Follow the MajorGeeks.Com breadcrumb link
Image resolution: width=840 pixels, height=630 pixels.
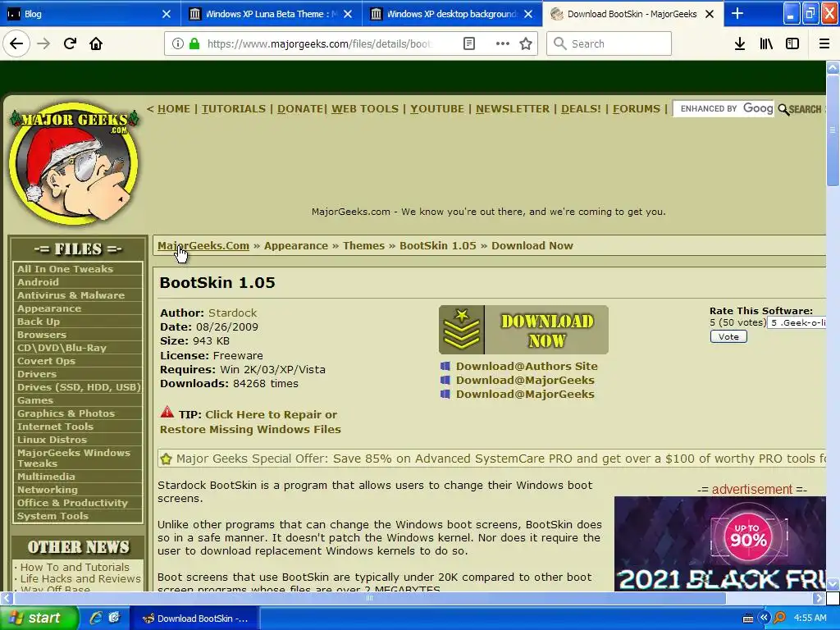pos(203,246)
